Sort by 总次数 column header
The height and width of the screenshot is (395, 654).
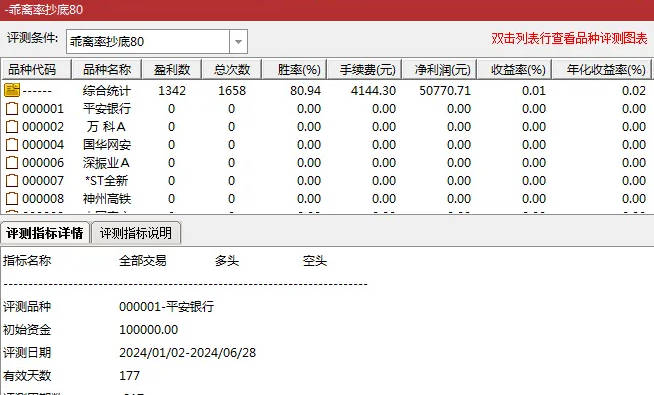pos(232,69)
